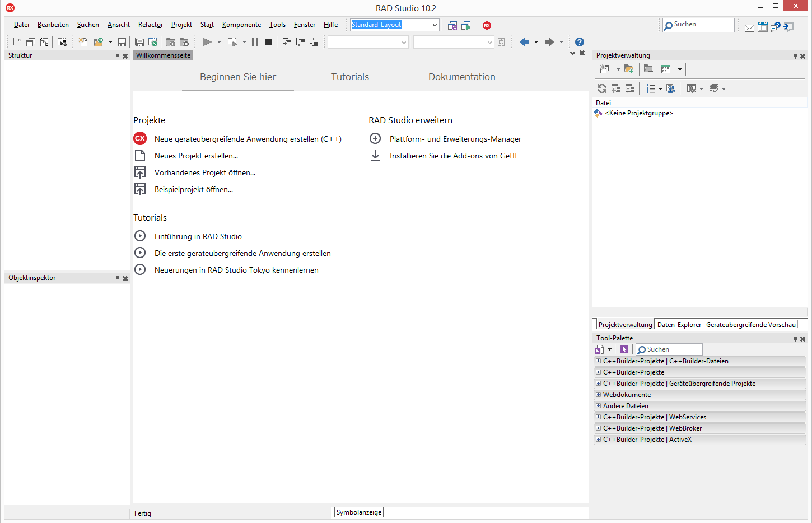Image resolution: width=812 pixels, height=523 pixels.
Task: Click the Neues Projekt erstellen link
Action: pyautogui.click(x=196, y=156)
